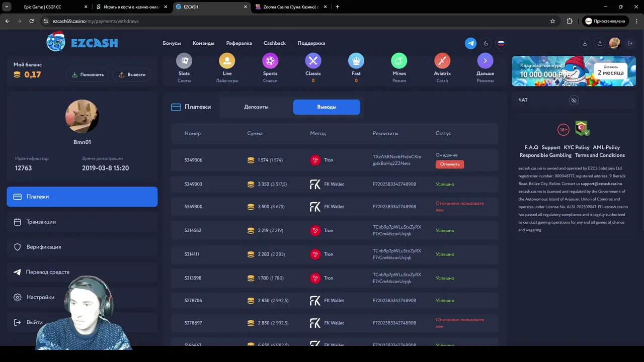Open the Telegram channel icon in header
The height and width of the screenshot is (362, 644).
click(471, 43)
